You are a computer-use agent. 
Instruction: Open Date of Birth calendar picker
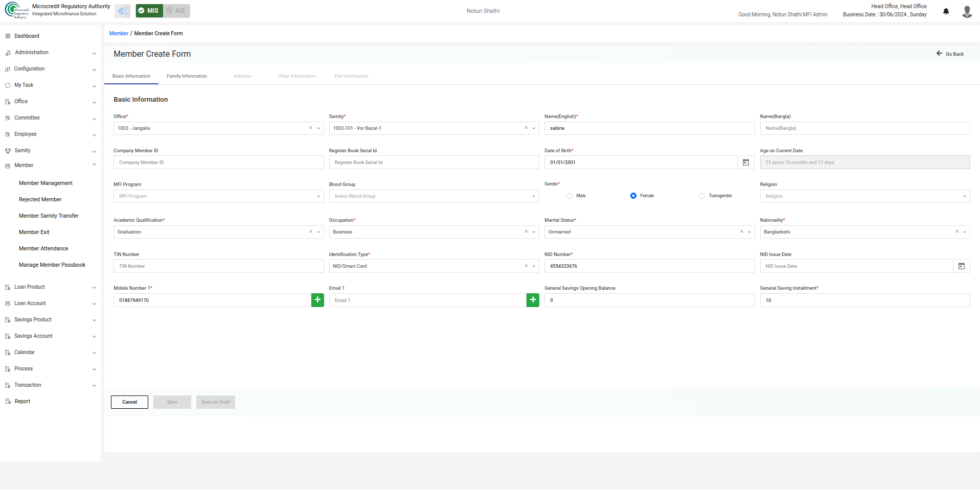tap(746, 162)
